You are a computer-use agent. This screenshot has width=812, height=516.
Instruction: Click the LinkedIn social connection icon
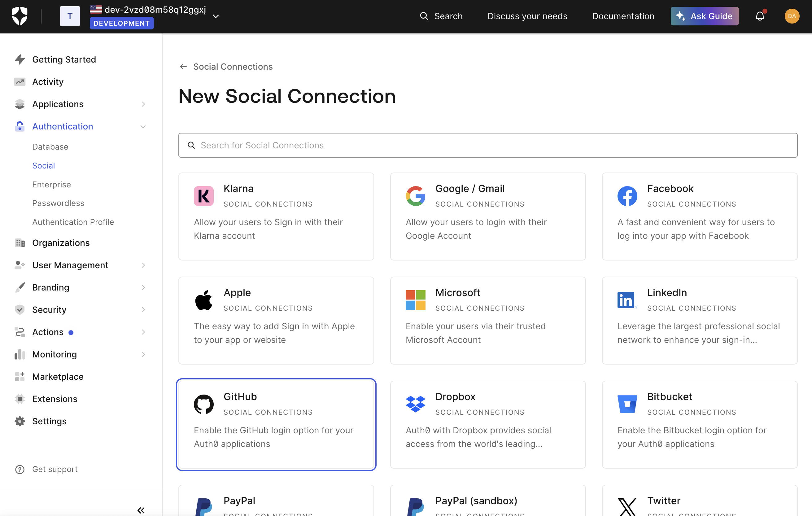(x=626, y=300)
